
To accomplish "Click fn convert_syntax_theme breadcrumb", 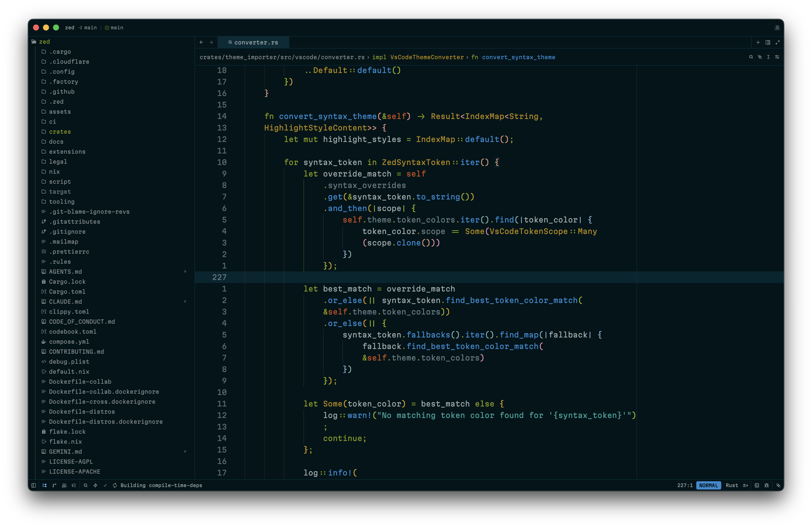I will [513, 57].
